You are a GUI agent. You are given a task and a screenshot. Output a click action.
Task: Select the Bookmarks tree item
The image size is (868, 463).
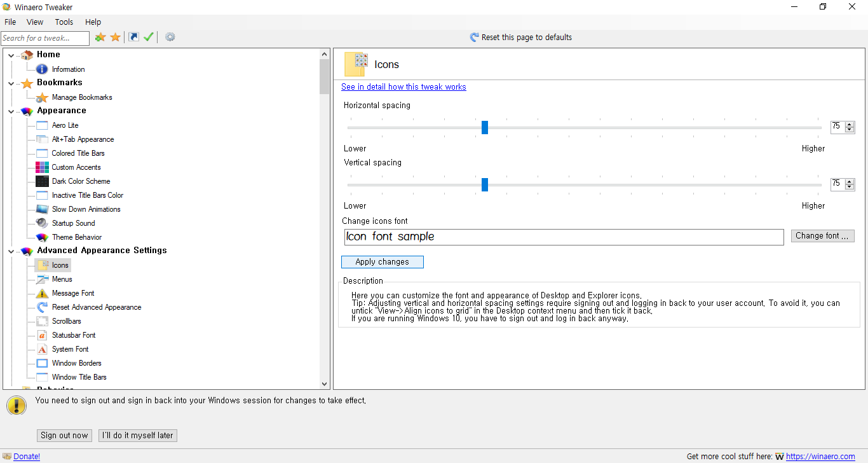pos(60,83)
